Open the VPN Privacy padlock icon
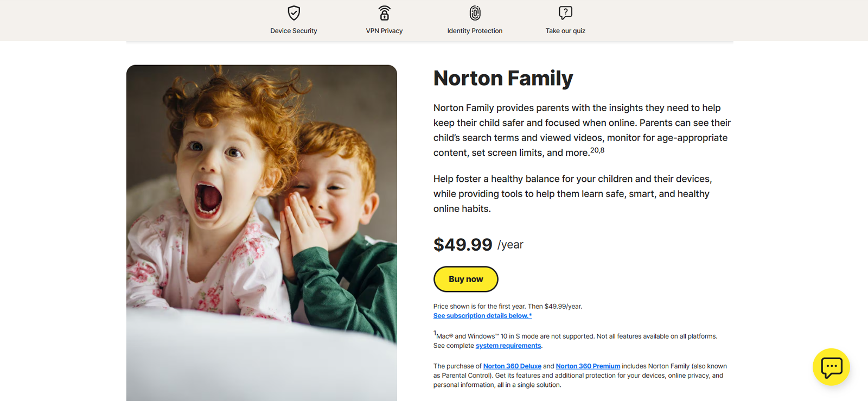The image size is (868, 401). pos(384,12)
